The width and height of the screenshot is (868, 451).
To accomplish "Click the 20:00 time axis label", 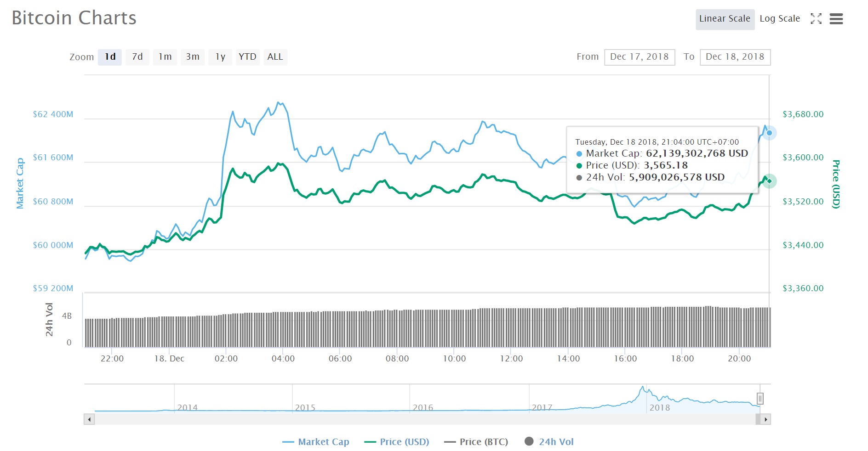I will [739, 359].
